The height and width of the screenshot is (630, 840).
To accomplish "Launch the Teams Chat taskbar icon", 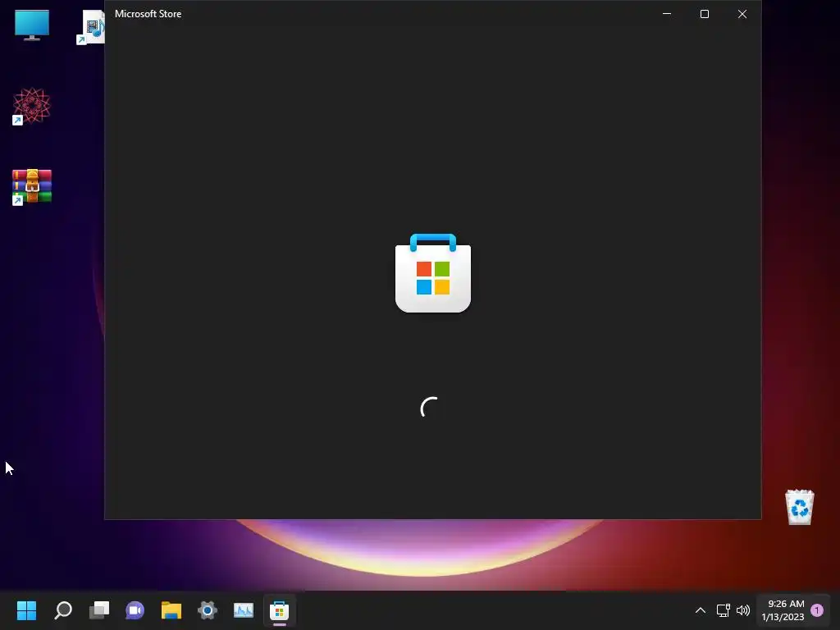I will [x=135, y=610].
